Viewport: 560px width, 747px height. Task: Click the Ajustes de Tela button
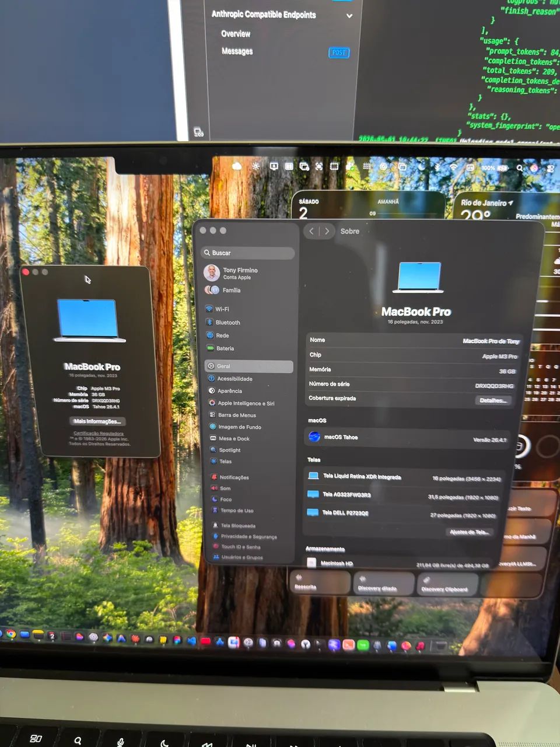468,532
